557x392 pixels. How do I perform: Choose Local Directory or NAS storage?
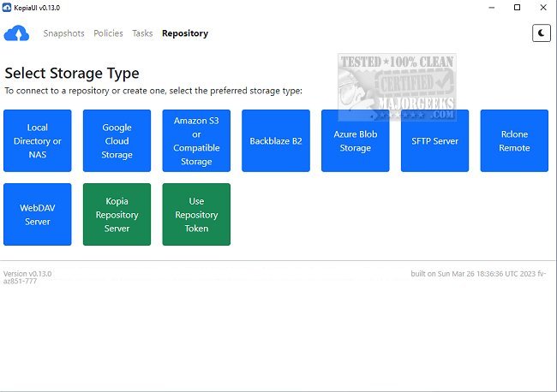[x=37, y=140]
